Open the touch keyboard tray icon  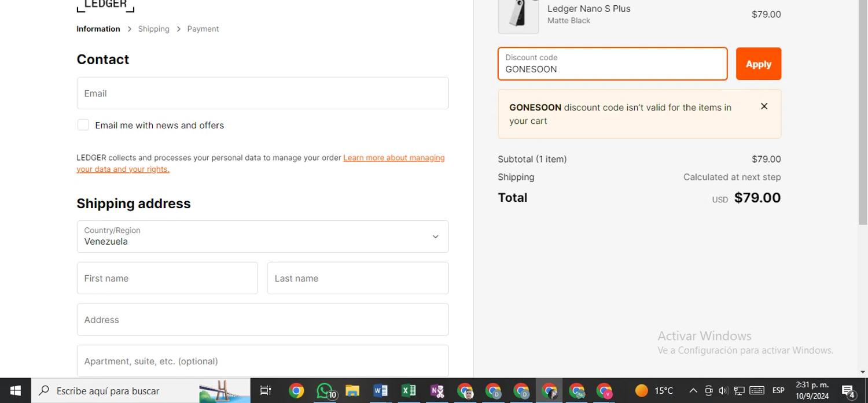click(757, 391)
